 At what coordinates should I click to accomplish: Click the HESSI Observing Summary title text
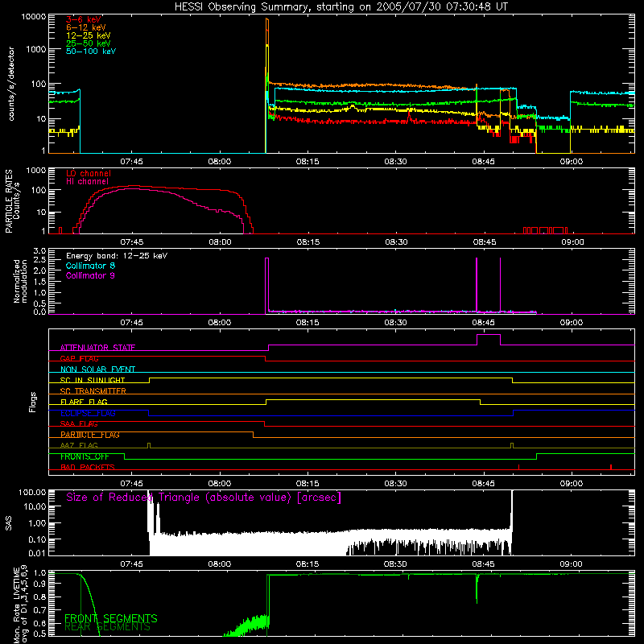341,6
